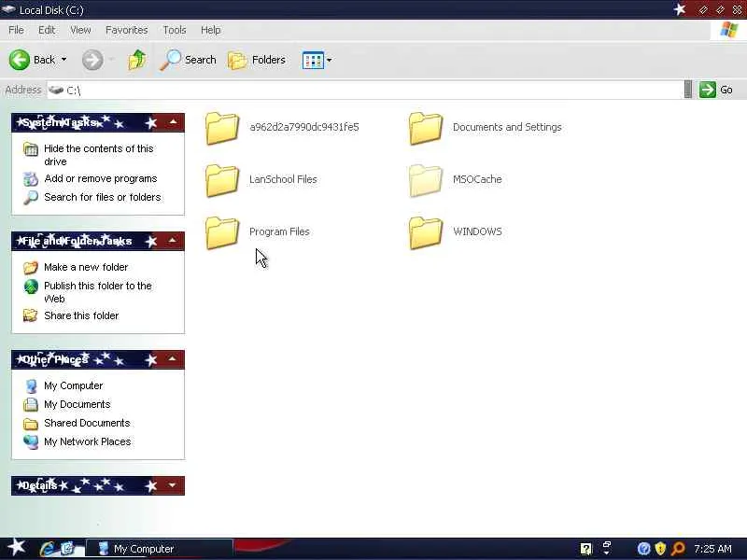
Task: Select the LanSchool Files folder icon
Action: point(222,180)
